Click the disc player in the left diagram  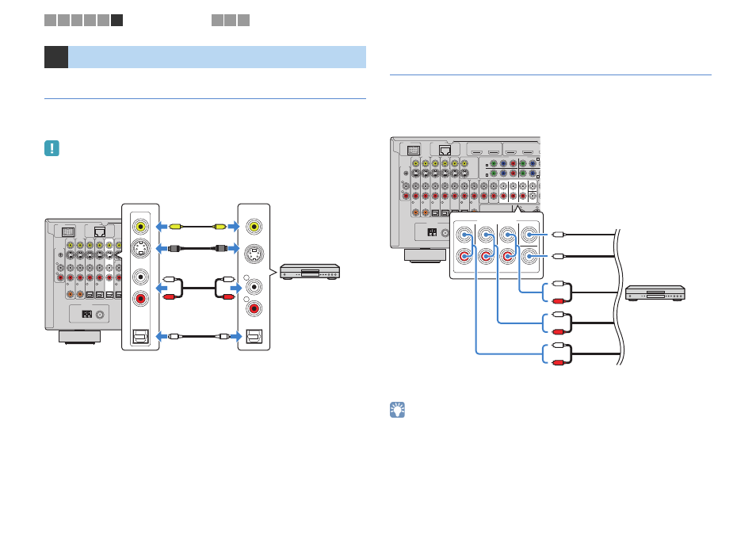click(x=310, y=272)
